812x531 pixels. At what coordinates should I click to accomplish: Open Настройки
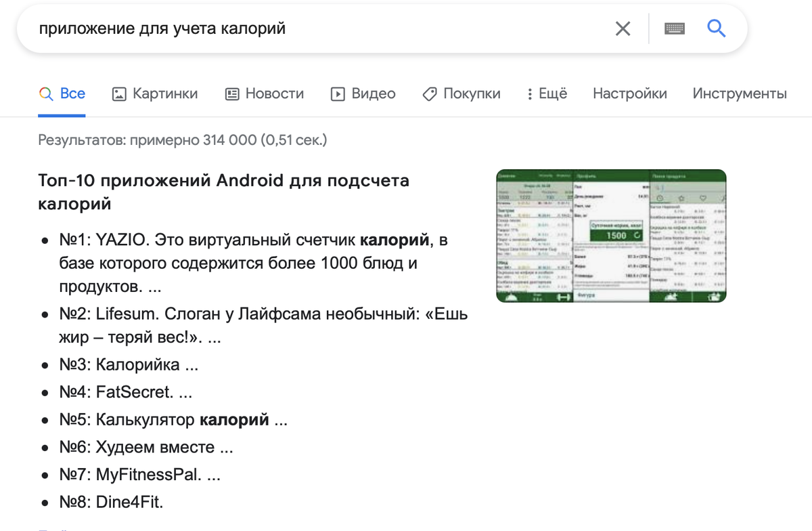[x=630, y=93]
